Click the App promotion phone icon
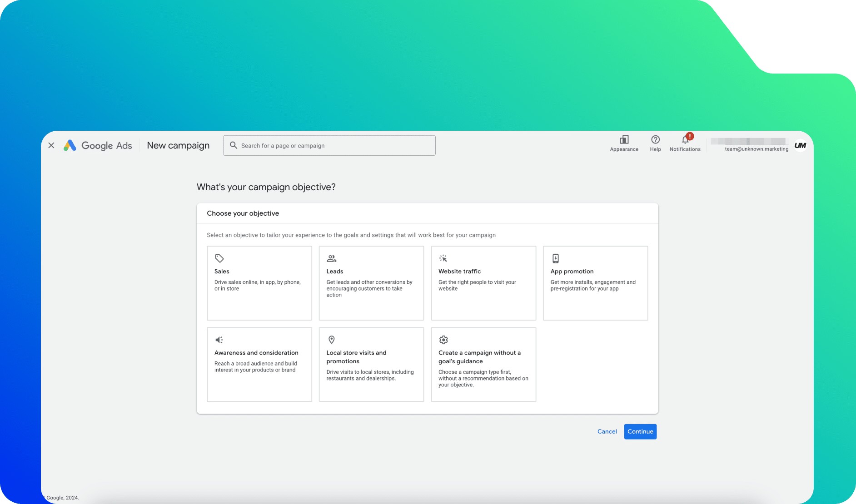Screen dimensions: 856x504 point(555,258)
